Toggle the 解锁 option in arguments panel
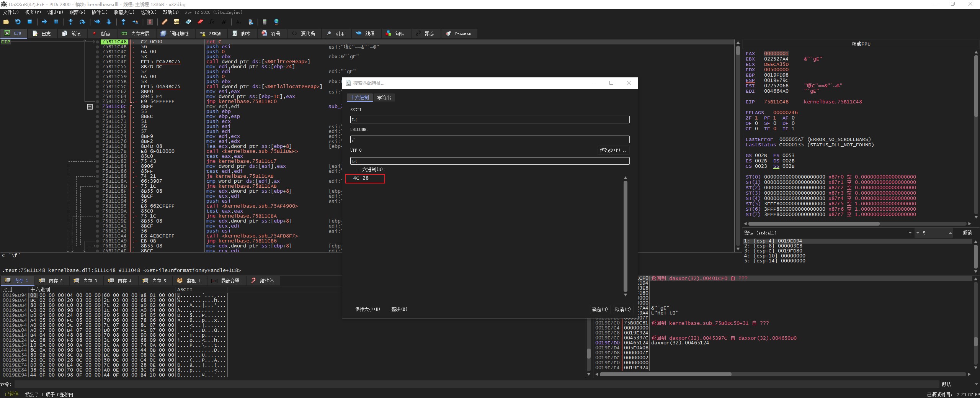The image size is (980, 398). (967, 233)
